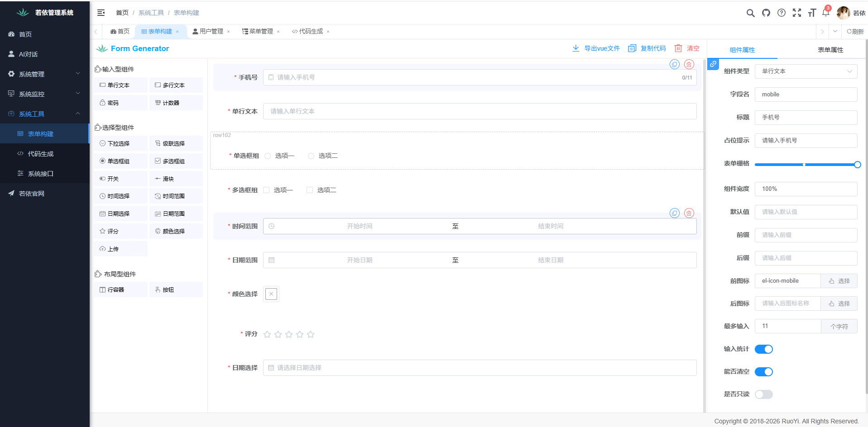Add 上传 upload component
Image resolution: width=868 pixels, height=427 pixels.
tap(121, 249)
